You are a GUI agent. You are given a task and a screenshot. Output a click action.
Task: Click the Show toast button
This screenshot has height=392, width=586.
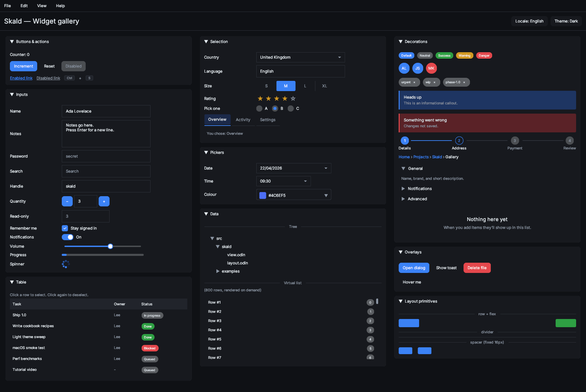[x=446, y=268]
